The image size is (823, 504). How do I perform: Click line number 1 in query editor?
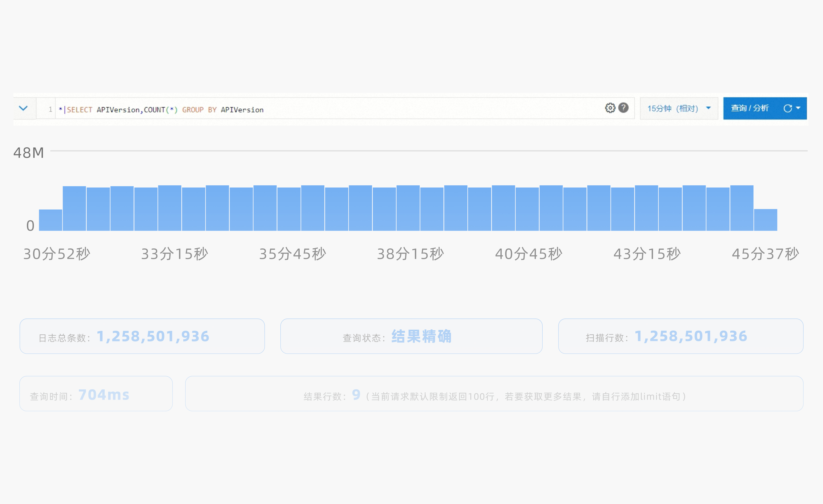50,110
